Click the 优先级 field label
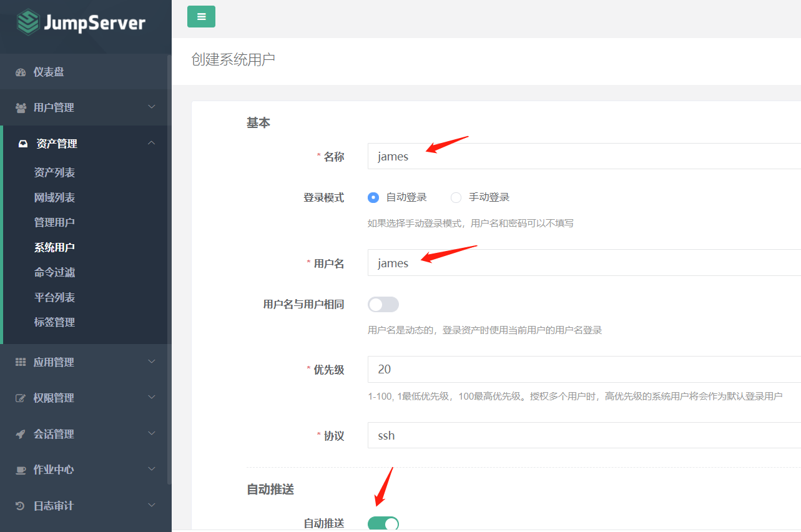The width and height of the screenshot is (801, 532). click(329, 370)
